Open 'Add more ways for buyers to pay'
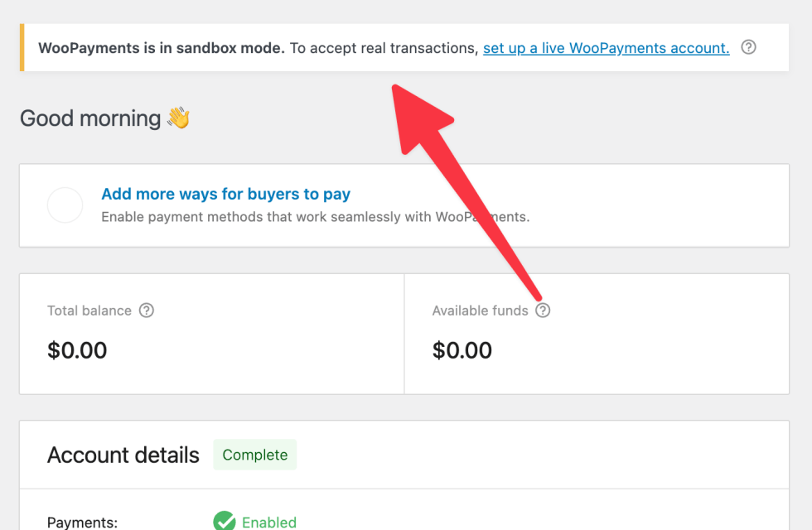Viewport: 812px width, 530px height. [225, 194]
